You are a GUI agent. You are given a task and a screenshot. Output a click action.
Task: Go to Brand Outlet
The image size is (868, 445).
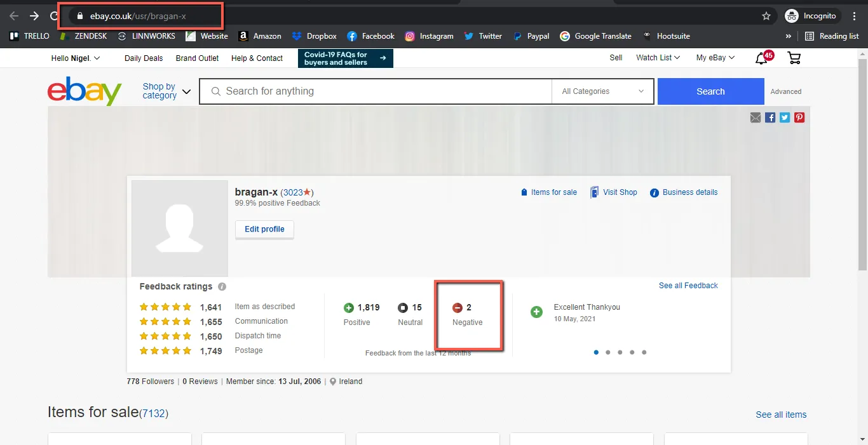pyautogui.click(x=197, y=58)
